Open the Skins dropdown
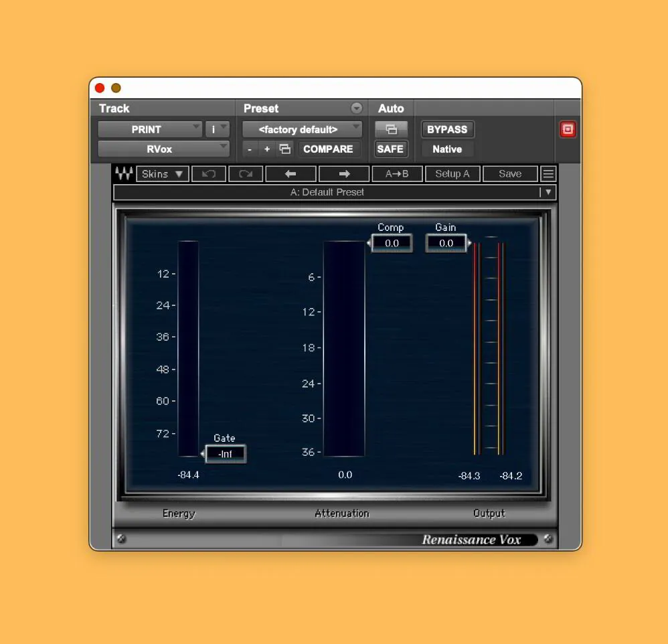The height and width of the screenshot is (644, 668). coord(162,173)
